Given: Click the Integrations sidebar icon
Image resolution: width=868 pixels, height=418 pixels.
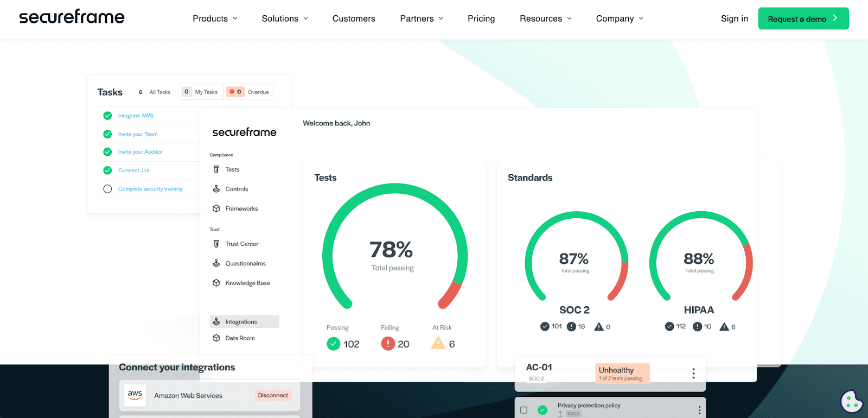Looking at the screenshot, I should 216,321.
